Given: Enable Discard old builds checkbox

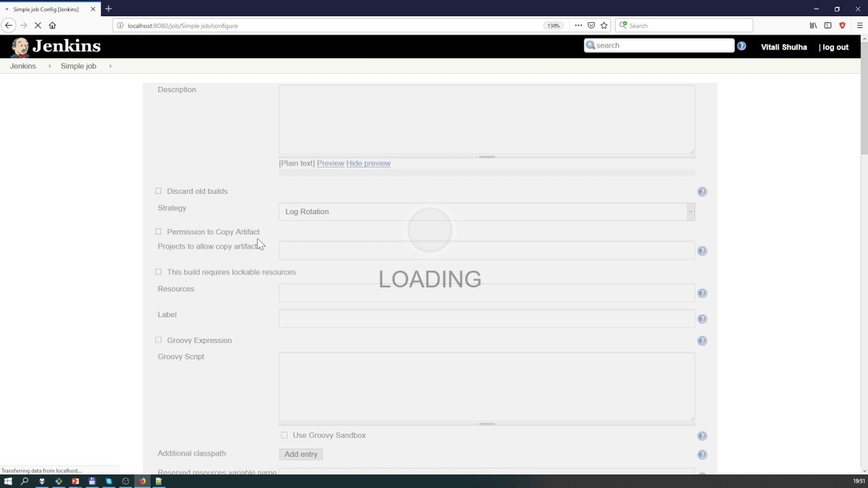Looking at the screenshot, I should coord(159,191).
